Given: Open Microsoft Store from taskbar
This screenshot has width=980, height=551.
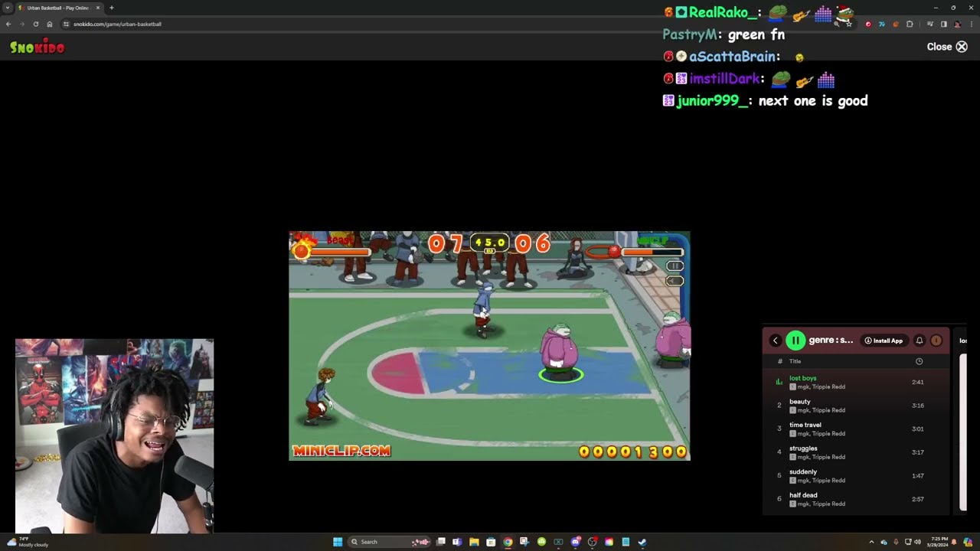Looking at the screenshot, I should click(x=491, y=542).
